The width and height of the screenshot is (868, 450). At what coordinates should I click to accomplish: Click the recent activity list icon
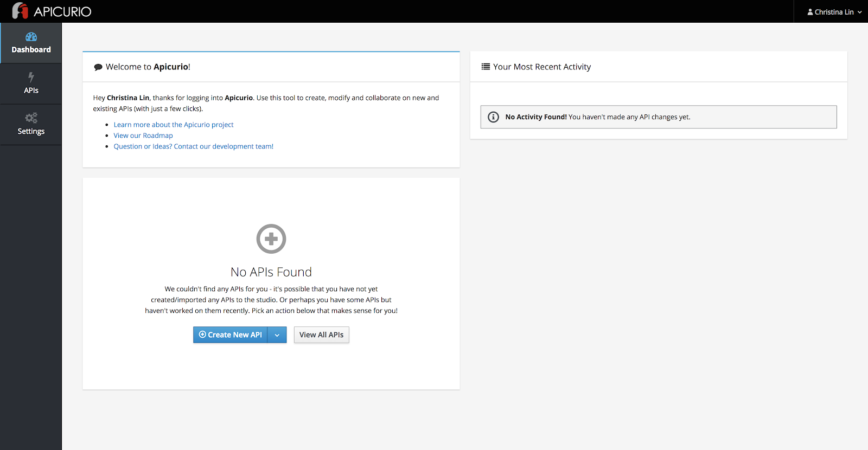coord(486,67)
